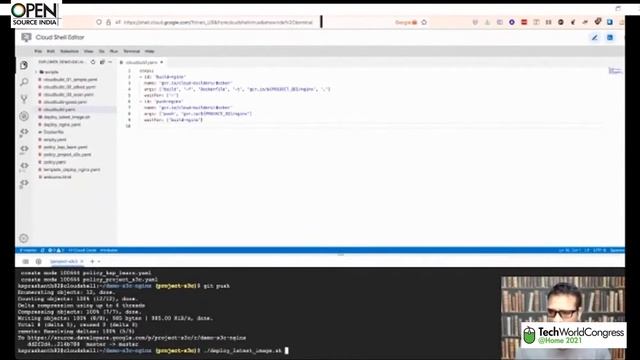Select the highlighted cloudbuild.yaml file
The height and width of the screenshot is (360, 640).
pyautogui.click(x=60, y=110)
